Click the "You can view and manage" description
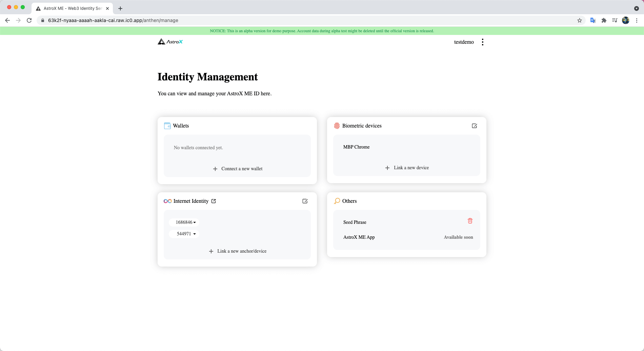644x351 pixels. [x=215, y=94]
